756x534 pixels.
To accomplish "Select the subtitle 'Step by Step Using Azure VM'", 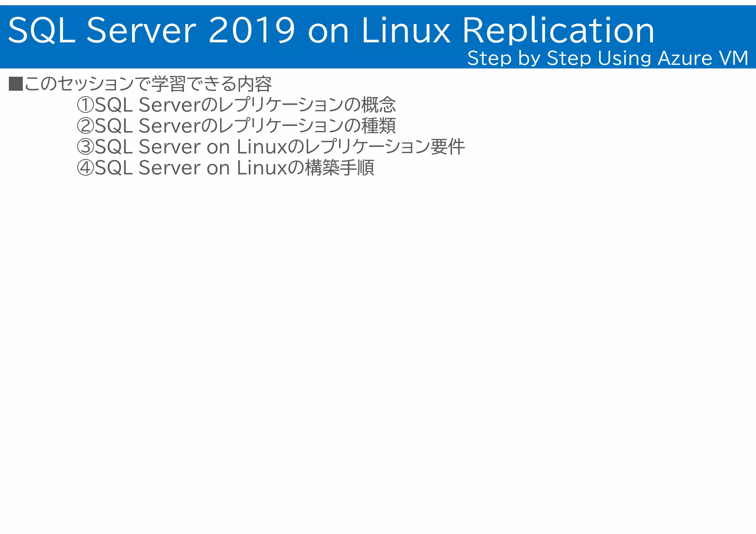I will [608, 58].
